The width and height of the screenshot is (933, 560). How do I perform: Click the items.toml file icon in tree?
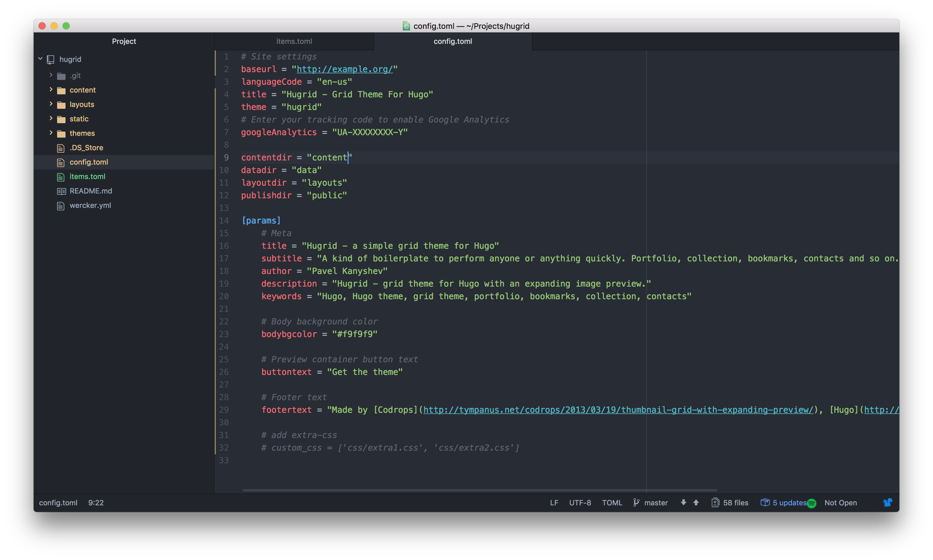click(61, 177)
